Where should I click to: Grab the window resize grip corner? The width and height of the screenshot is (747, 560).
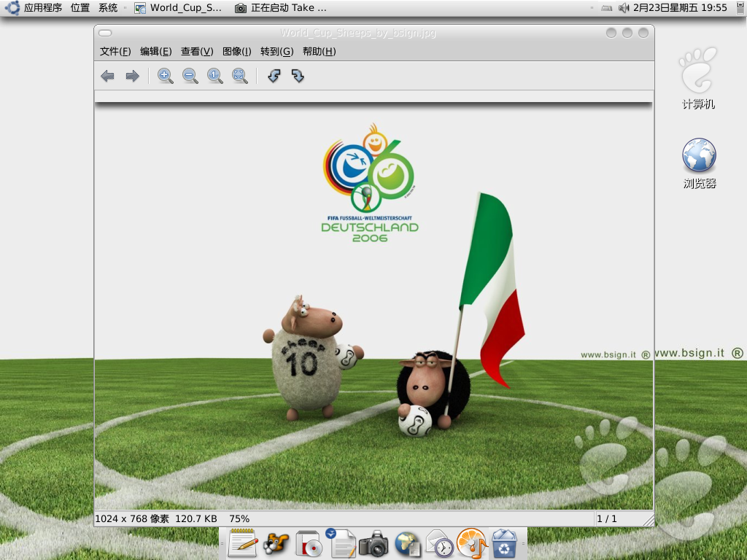pos(649,520)
